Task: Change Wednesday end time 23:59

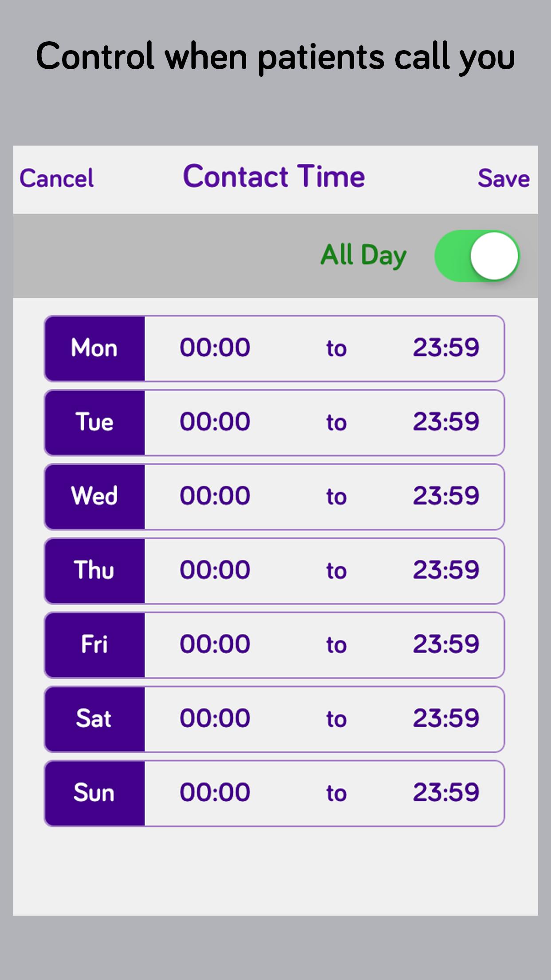Action: pos(446,496)
